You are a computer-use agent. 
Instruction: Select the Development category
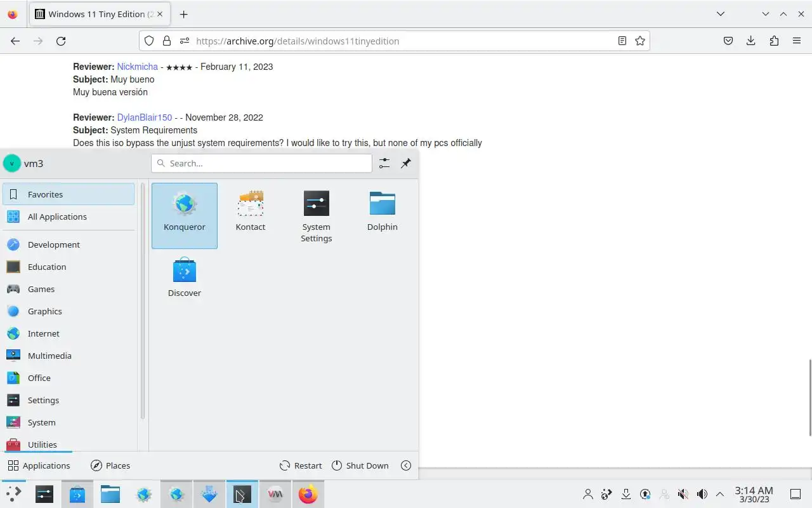69,244
